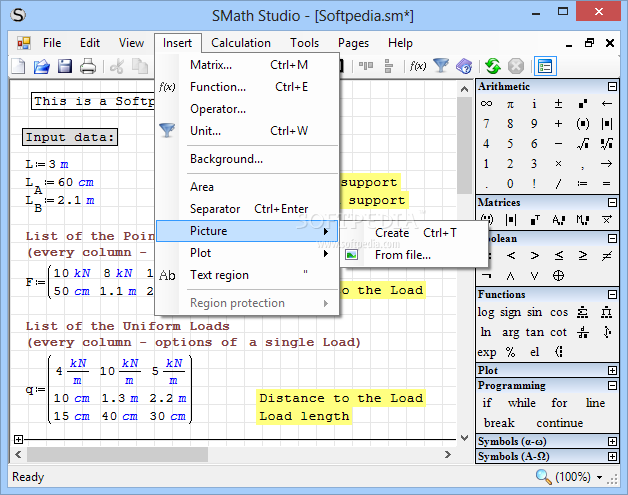Image resolution: width=628 pixels, height=495 pixels.
Task: Insert square root from Arithmetic panel
Action: (583, 144)
